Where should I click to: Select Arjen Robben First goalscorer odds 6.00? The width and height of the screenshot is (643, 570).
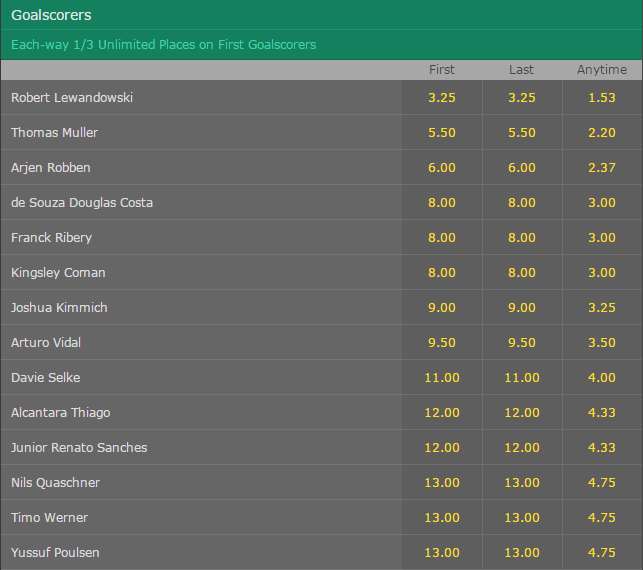[442, 167]
